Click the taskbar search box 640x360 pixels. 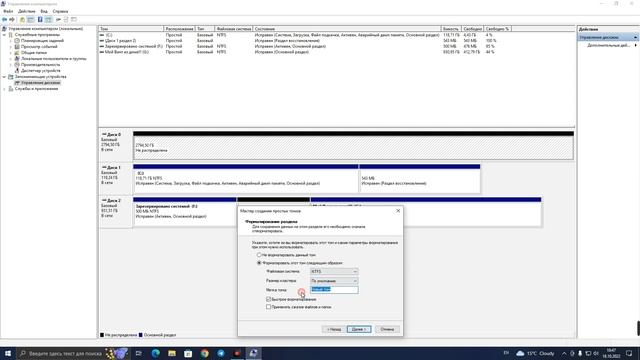click(x=73, y=353)
